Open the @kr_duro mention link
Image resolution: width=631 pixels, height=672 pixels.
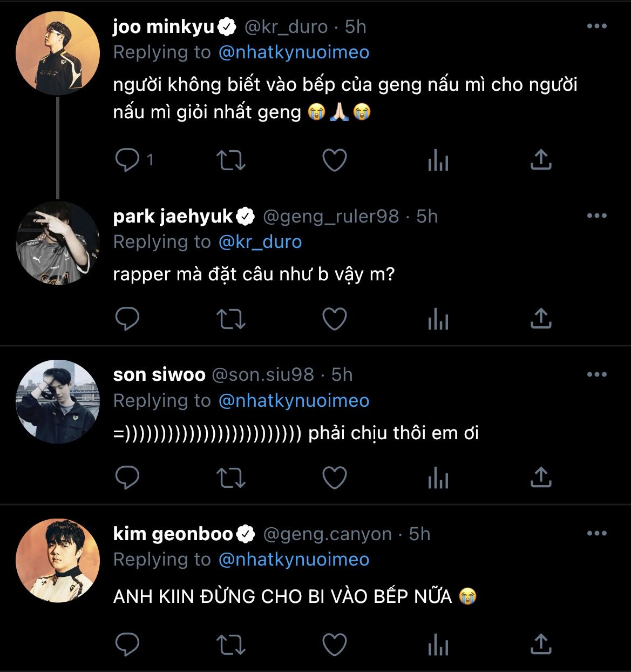tap(260, 242)
